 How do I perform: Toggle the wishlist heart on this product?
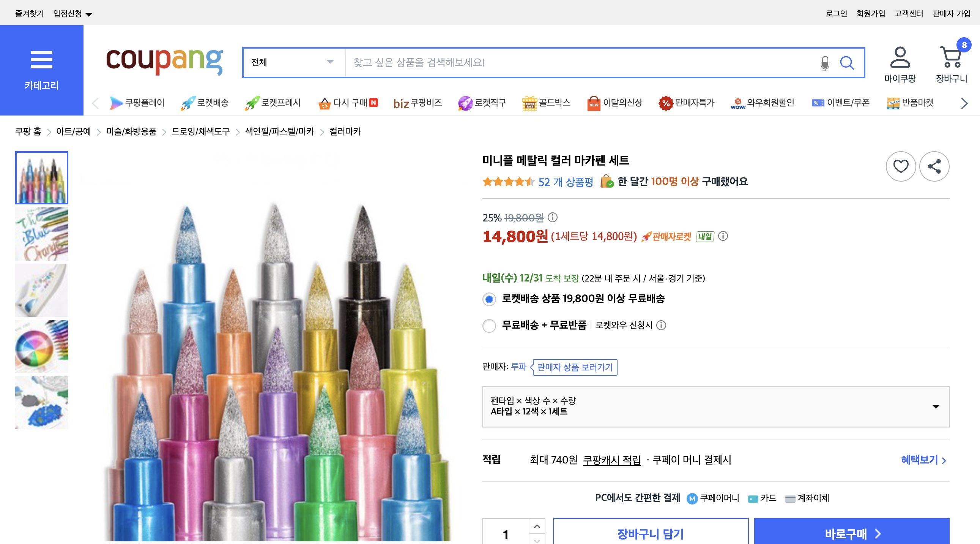901,166
